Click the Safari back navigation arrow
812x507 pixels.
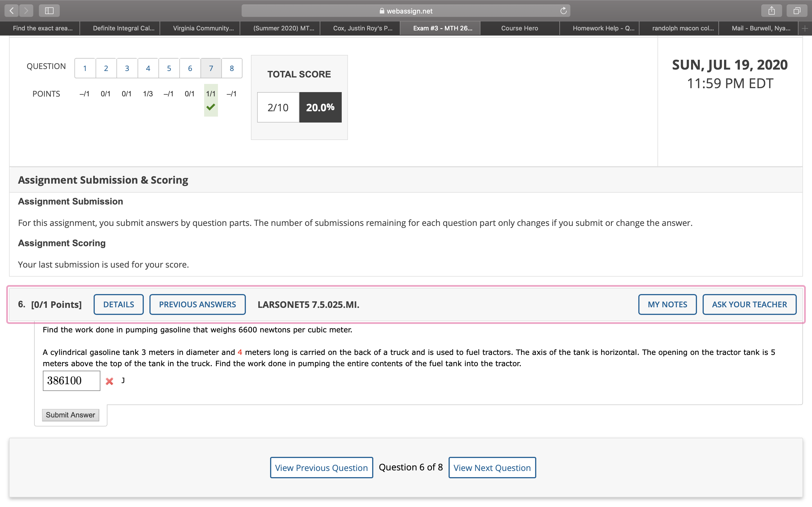[11, 11]
